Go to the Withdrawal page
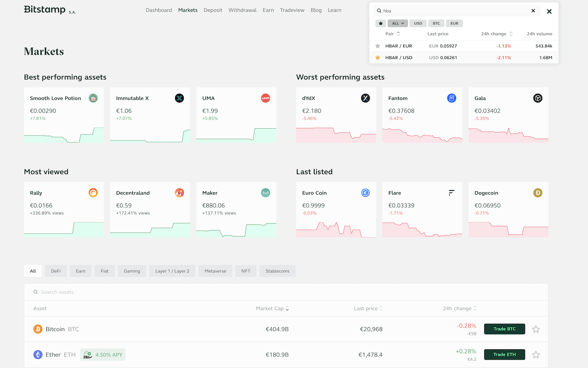This screenshot has height=368, width=588. 242,10
